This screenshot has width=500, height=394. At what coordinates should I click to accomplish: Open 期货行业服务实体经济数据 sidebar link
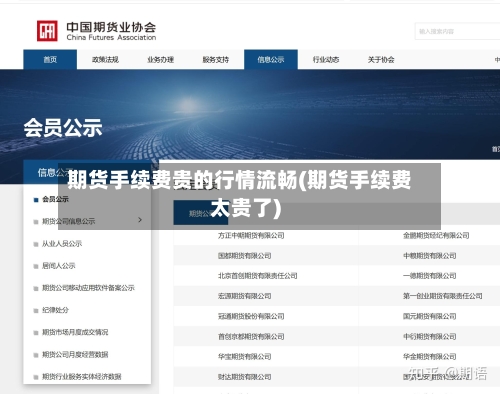click(x=81, y=377)
